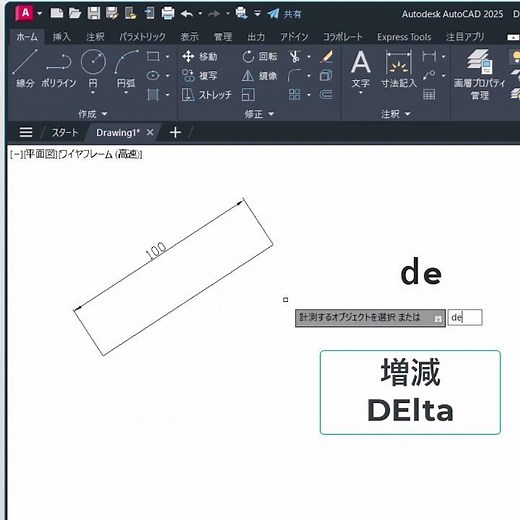Switch to the 注釈 ribbon tab
This screenshot has width=520, height=520.
click(95, 37)
